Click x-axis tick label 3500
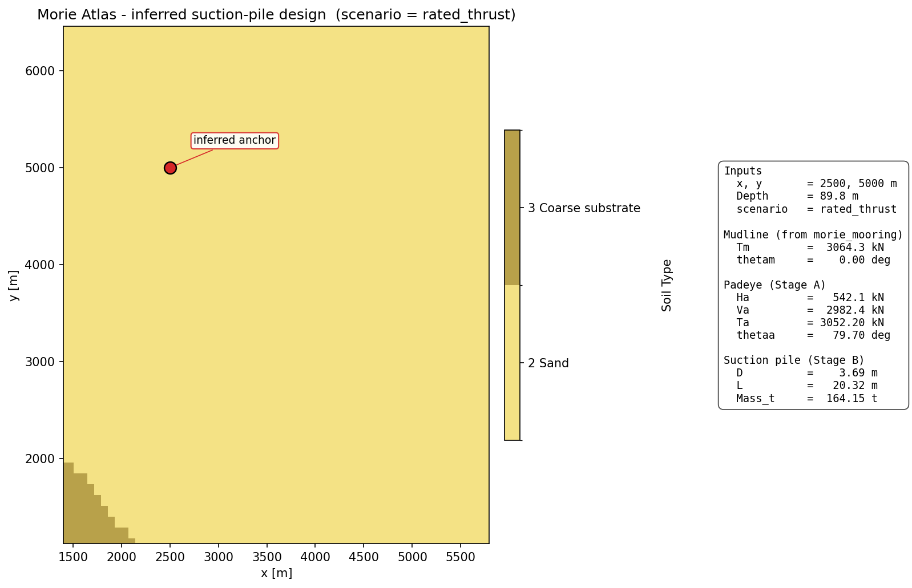 (x=267, y=557)
